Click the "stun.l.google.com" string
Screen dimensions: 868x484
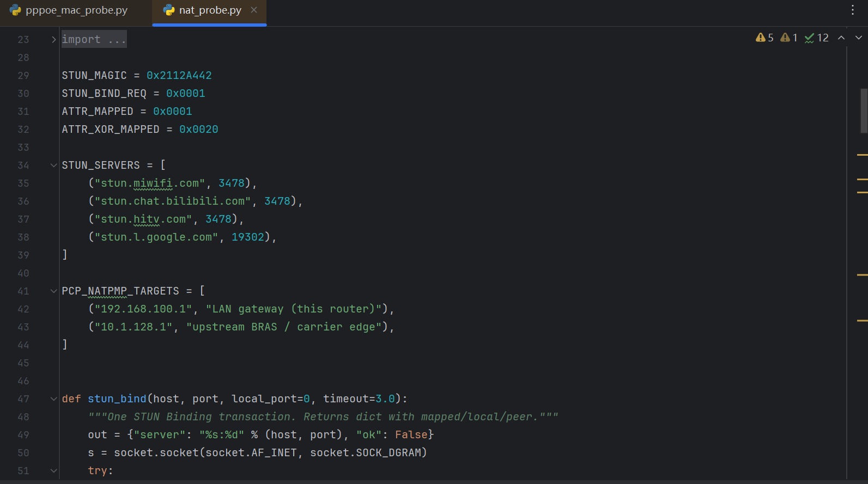[156, 237]
